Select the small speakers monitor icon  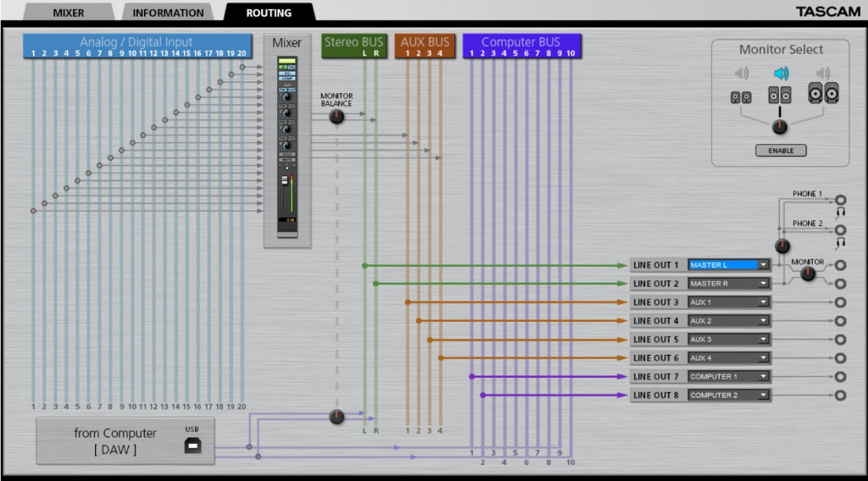[740, 97]
